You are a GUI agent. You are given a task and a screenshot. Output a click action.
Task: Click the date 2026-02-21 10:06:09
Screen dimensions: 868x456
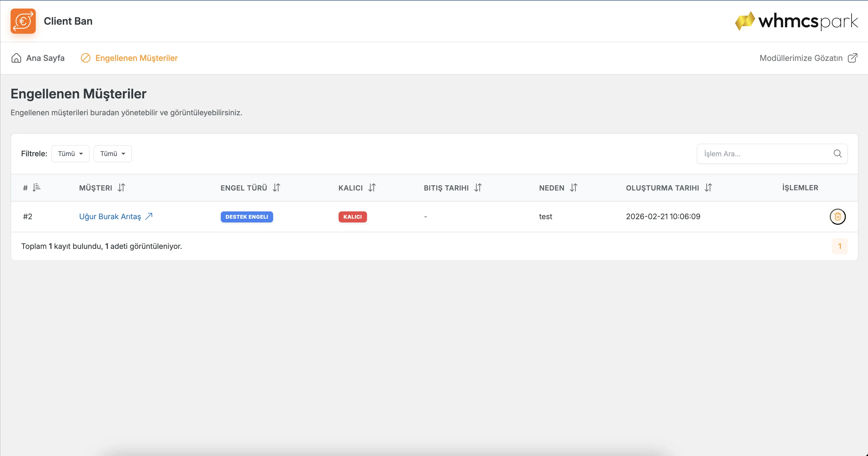coord(663,216)
